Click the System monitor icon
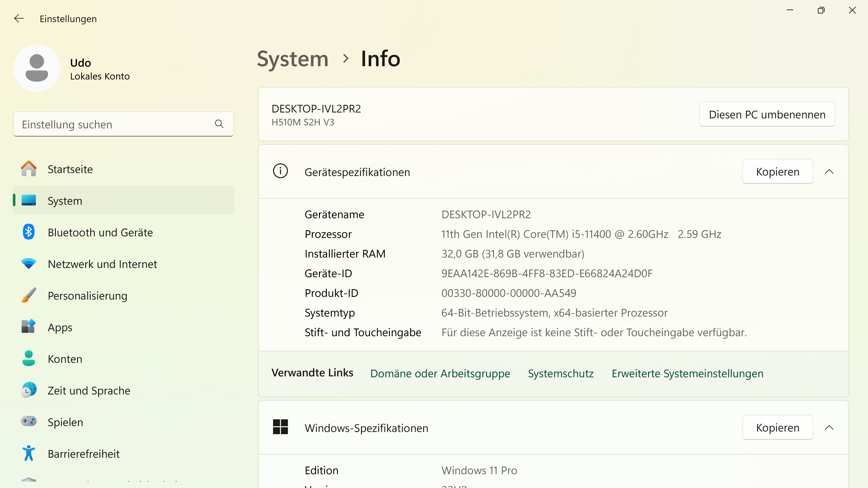Image resolution: width=868 pixels, height=488 pixels. 29,200
